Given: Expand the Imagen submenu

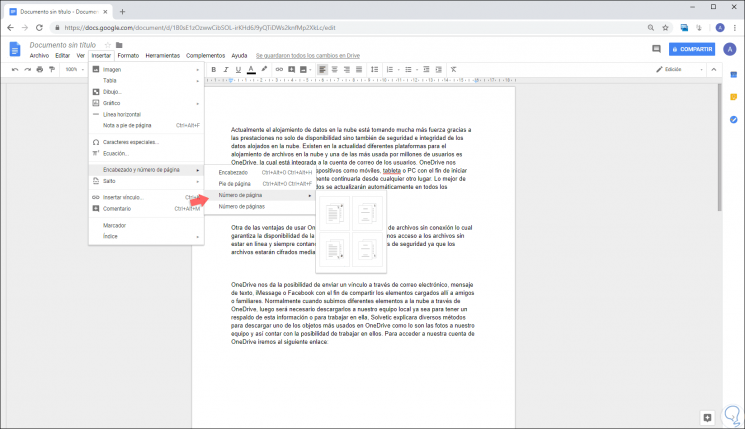Looking at the screenshot, I should pyautogui.click(x=146, y=69).
